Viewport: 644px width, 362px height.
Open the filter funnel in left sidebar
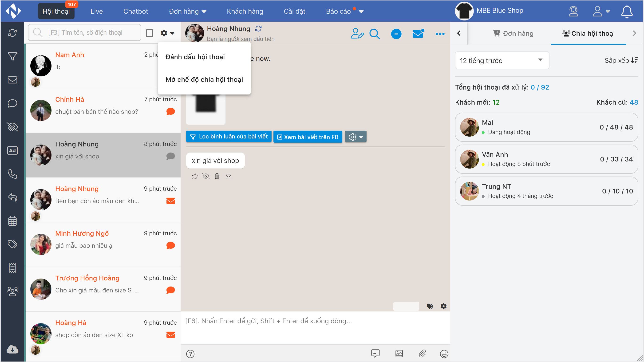(12, 56)
